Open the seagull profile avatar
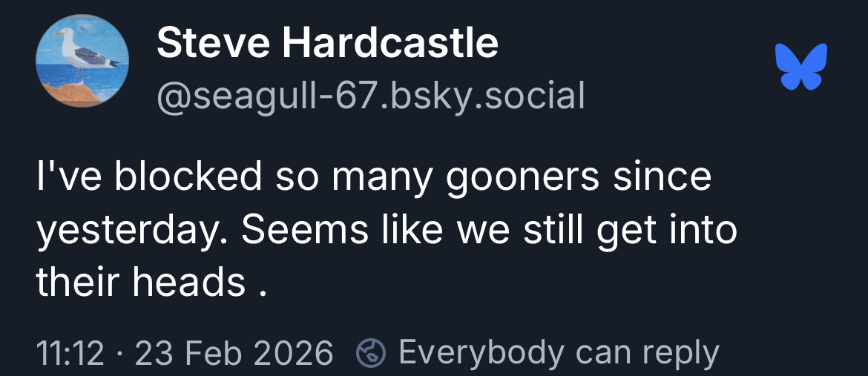The image size is (868, 376). click(x=82, y=62)
